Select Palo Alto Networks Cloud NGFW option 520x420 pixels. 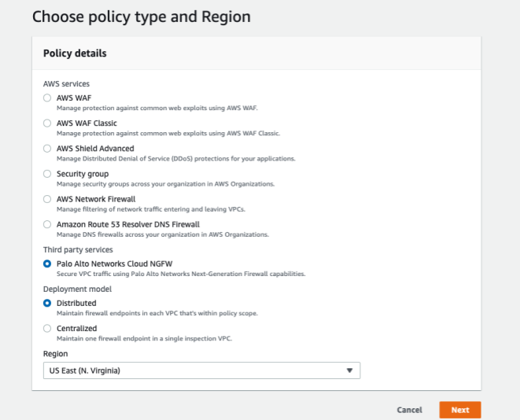click(48, 263)
